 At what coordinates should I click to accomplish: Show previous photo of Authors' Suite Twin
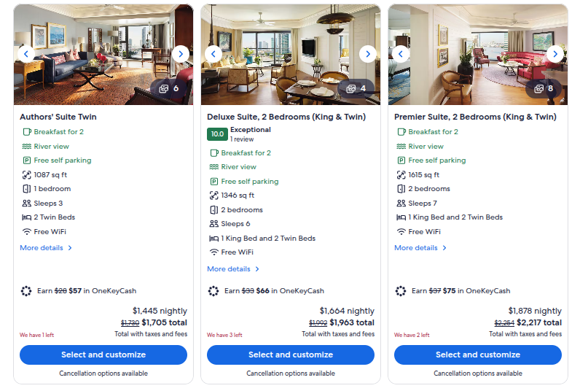(x=26, y=54)
